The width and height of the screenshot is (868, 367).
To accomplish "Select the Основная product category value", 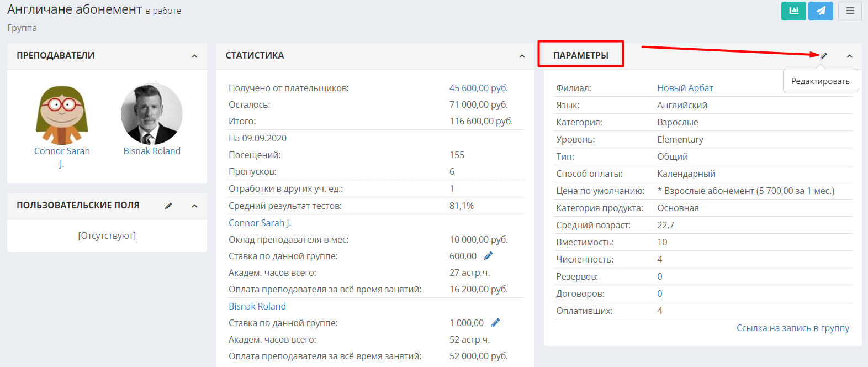I will [x=678, y=208].
